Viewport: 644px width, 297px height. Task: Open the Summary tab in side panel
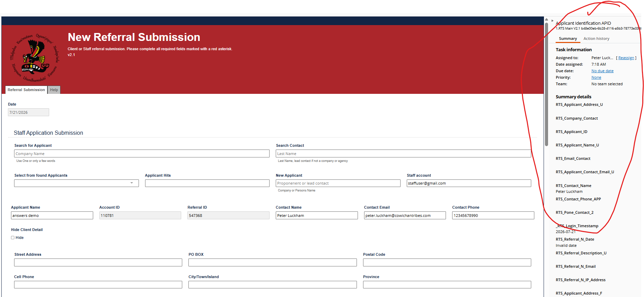(568, 39)
